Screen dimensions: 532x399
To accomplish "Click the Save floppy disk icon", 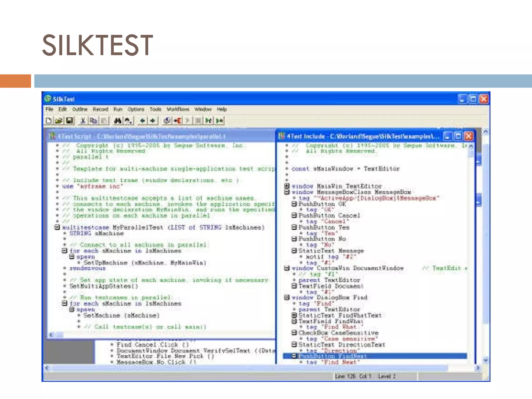I will pos(69,121).
